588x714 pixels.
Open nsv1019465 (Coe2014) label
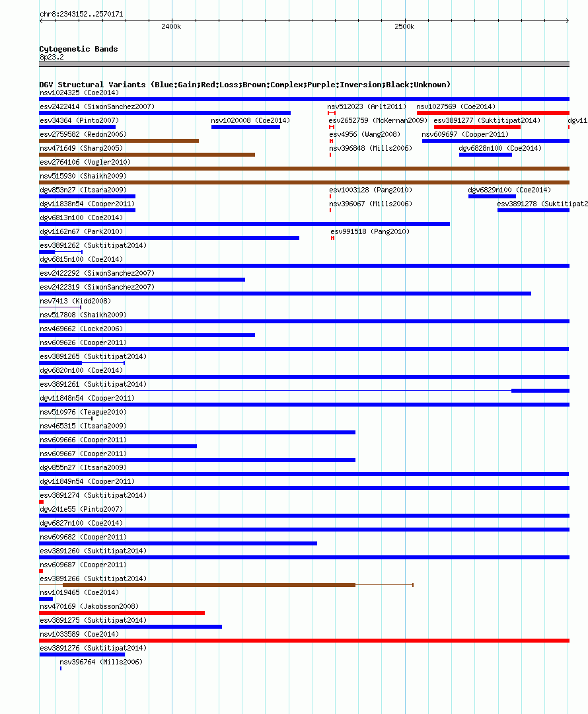(79, 593)
